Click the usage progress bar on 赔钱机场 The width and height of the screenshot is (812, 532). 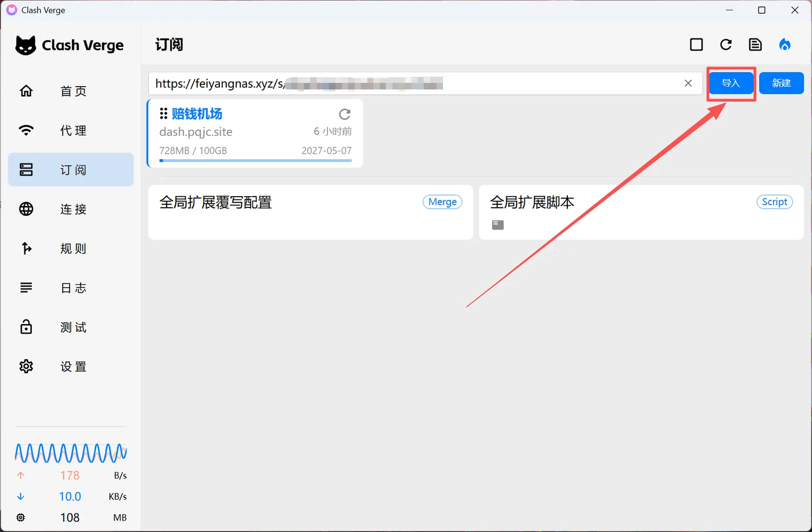pyautogui.click(x=256, y=160)
